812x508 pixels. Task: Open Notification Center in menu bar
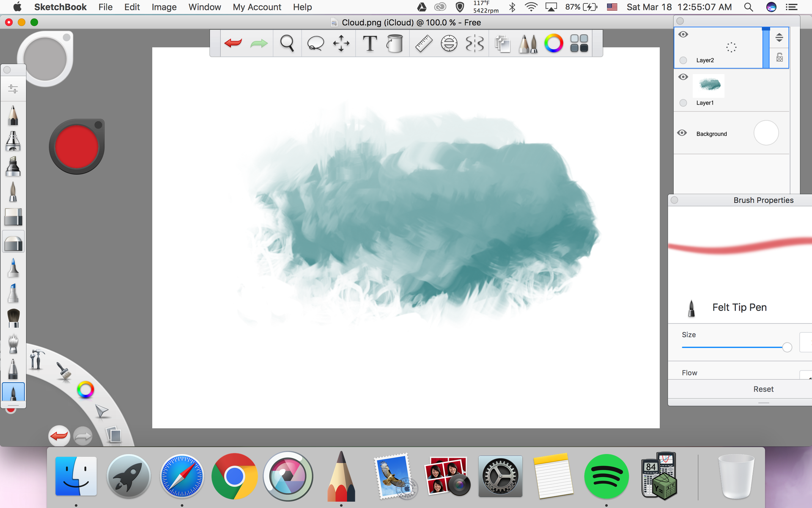coord(791,7)
